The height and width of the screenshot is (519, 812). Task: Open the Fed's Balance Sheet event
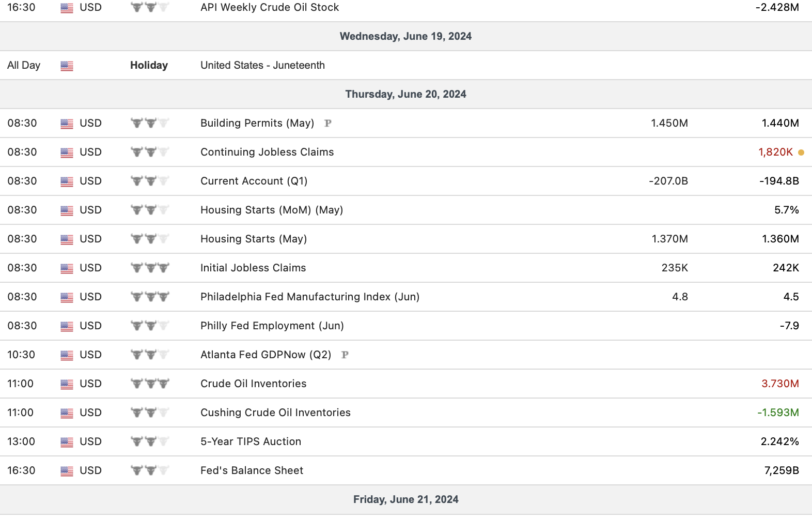pos(252,470)
